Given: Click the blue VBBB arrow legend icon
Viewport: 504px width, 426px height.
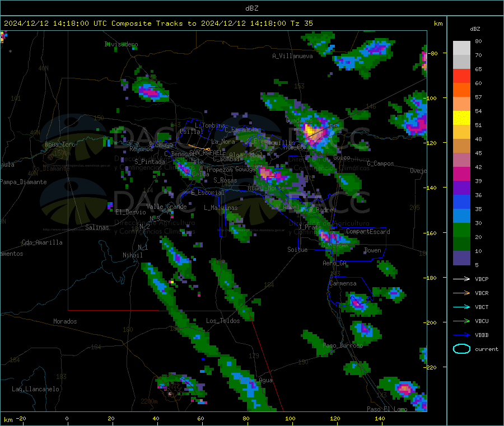Looking at the screenshot, I should pyautogui.click(x=461, y=335).
